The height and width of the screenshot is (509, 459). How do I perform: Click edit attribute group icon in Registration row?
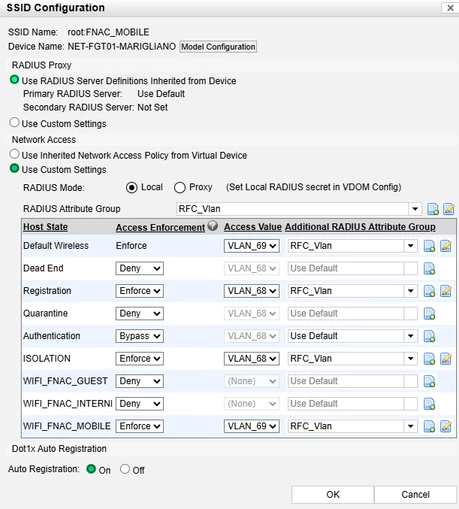point(446,291)
